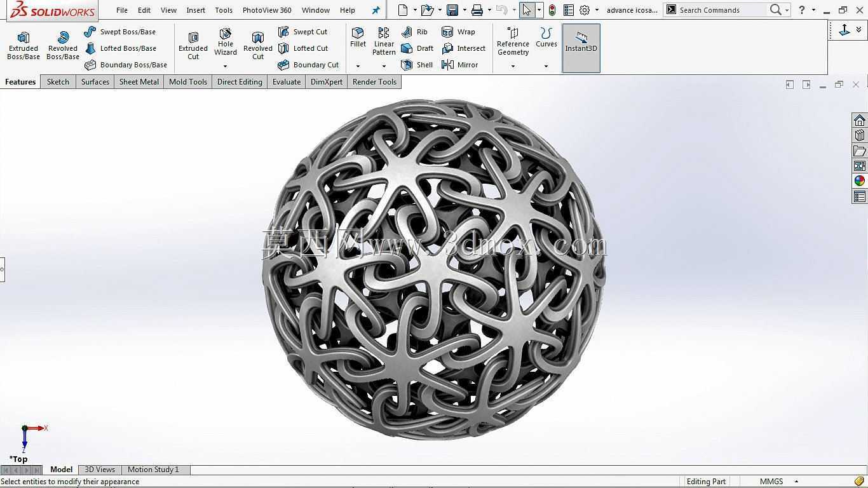Viewport: 868px width, 488px height.
Task: Open SolidWorks Resources home pane
Action: (860, 121)
